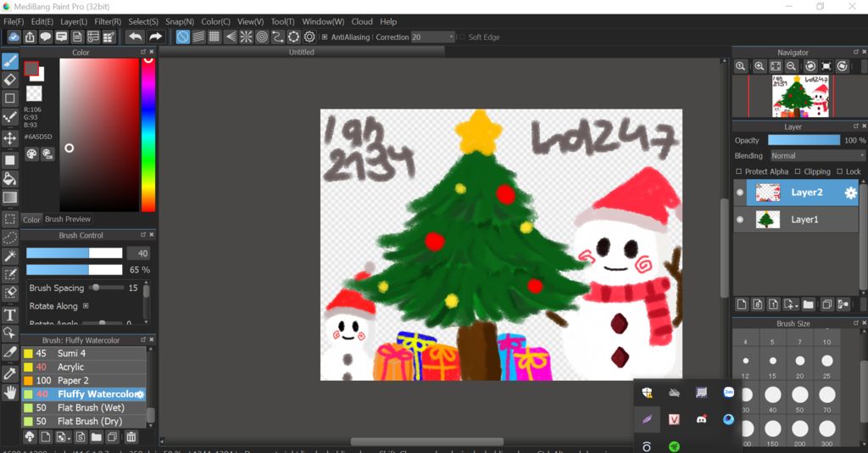The image size is (868, 453).
Task: Add a new layer in Layer panel
Action: click(x=742, y=304)
